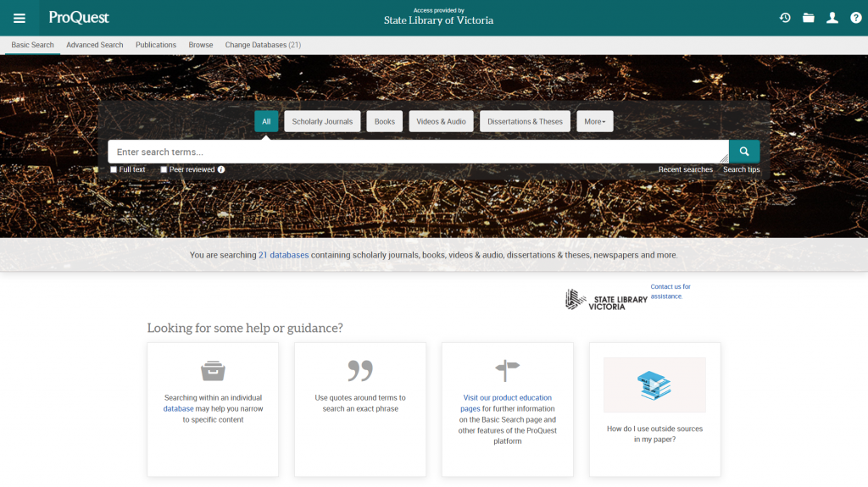Expand the More source types dropdown

click(594, 121)
